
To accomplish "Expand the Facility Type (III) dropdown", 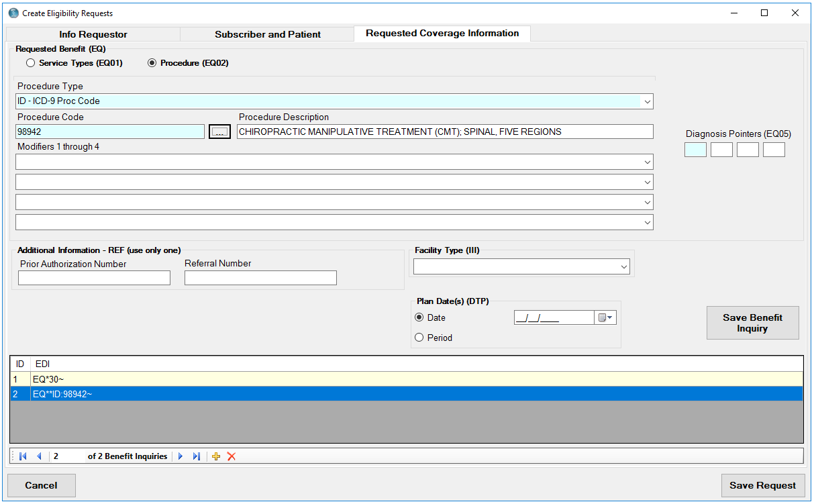I will pos(623,266).
